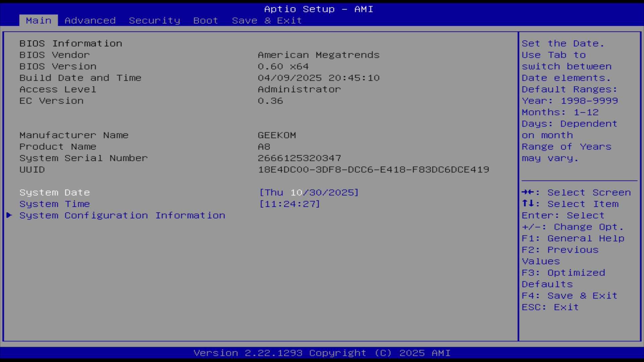Expand System Configuration Information arrow
The image size is (644, 362).
(9, 215)
